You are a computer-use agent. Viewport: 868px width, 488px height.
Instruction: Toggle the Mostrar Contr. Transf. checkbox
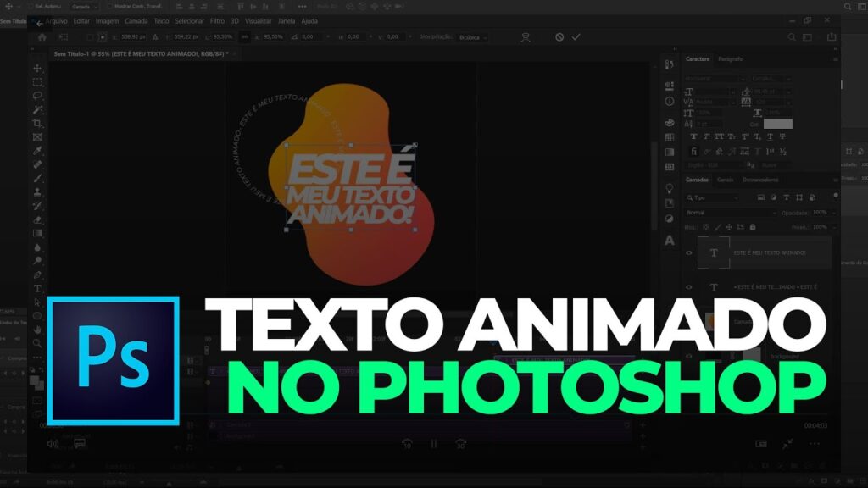pos(110,7)
